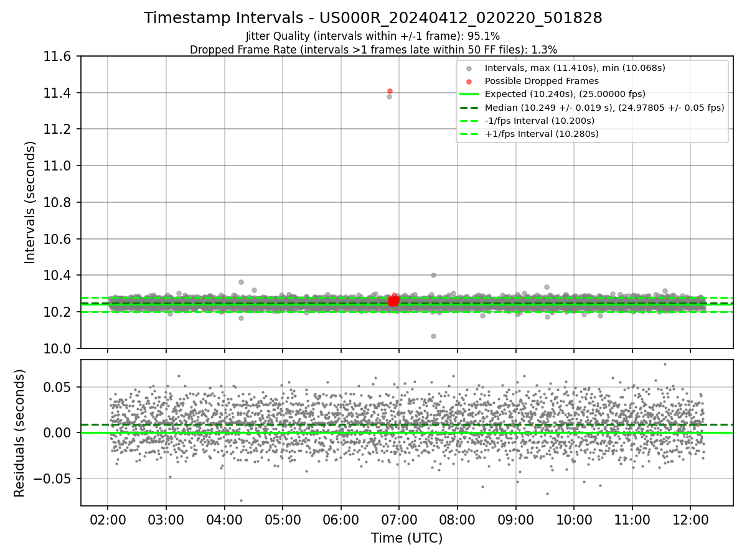This screenshot has width=747, height=560.
Task: Click the dark green dashed sample beside 'Median'
Action: click(469, 108)
